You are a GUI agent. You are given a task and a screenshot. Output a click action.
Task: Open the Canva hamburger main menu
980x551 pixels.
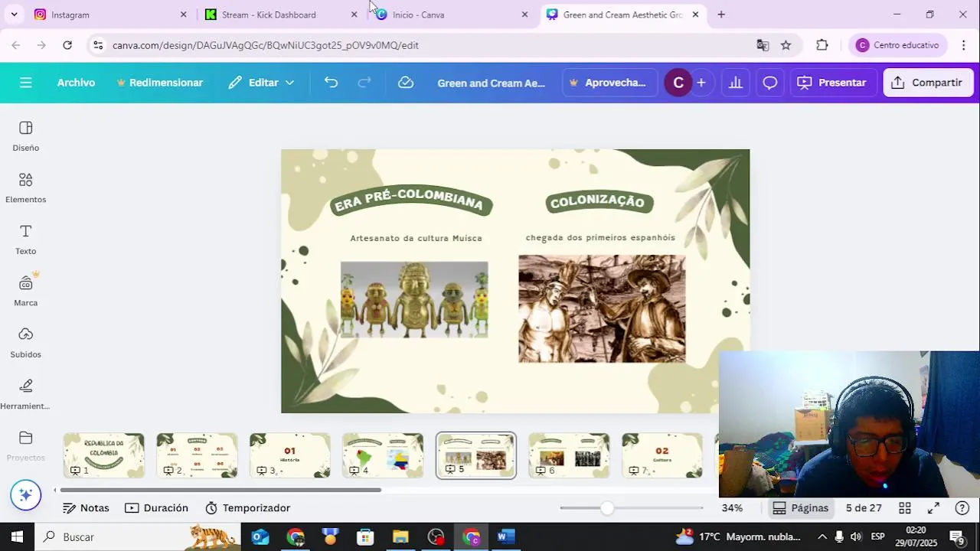[x=26, y=83]
